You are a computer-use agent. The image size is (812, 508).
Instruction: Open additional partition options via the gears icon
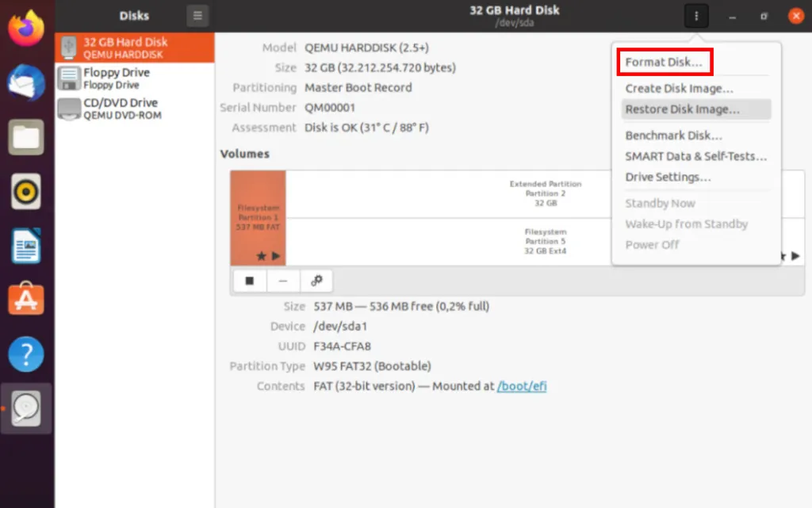pyautogui.click(x=315, y=281)
